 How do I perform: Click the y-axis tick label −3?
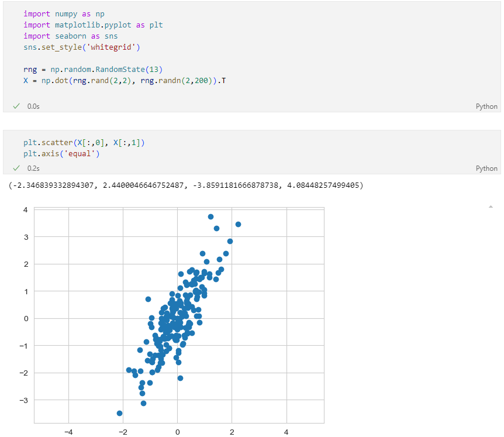pyautogui.click(x=23, y=400)
